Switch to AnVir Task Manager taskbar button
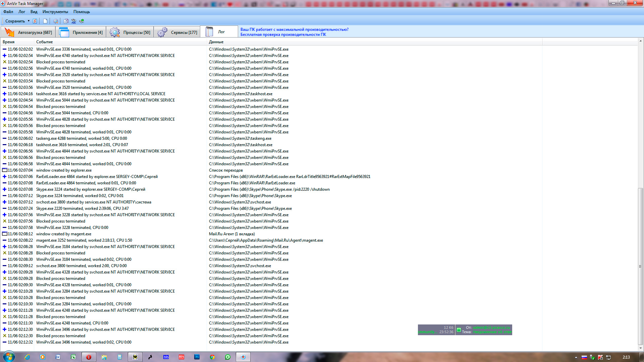The image size is (644, 362). [243, 357]
